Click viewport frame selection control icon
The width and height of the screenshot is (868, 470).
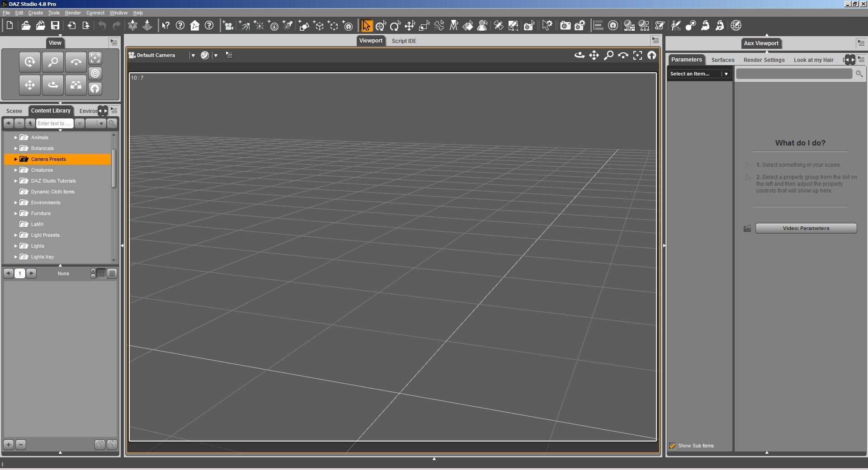[x=637, y=55]
